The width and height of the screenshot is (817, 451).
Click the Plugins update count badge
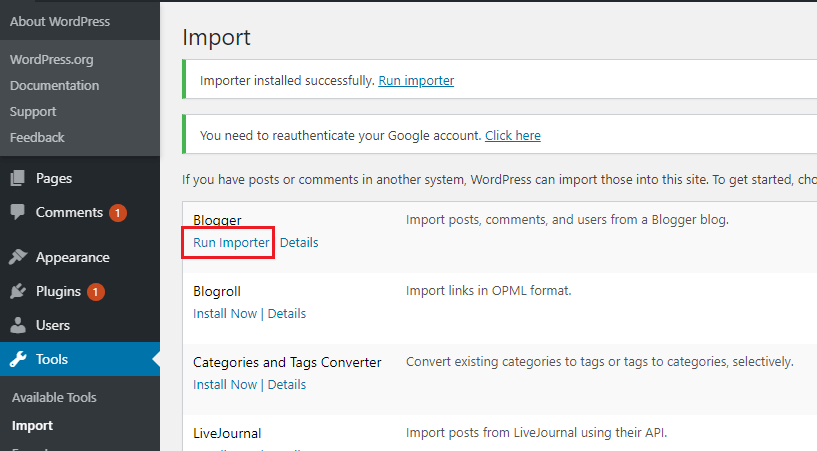(96, 292)
